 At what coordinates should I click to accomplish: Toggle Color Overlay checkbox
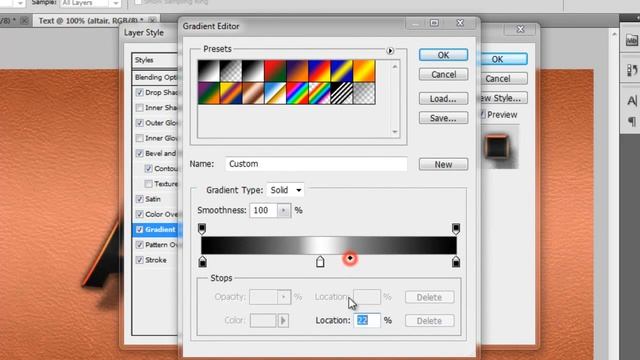[140, 214]
